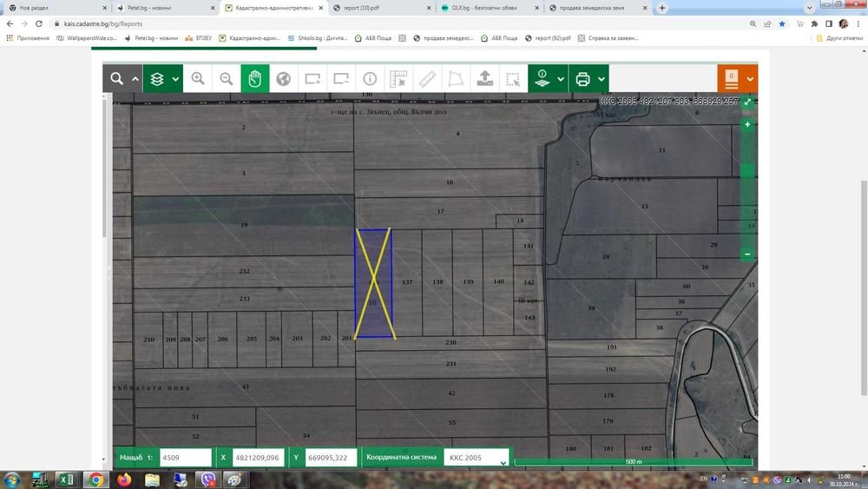Click the browser back arrow
The width and height of the screenshot is (868, 489).
tap(10, 23)
